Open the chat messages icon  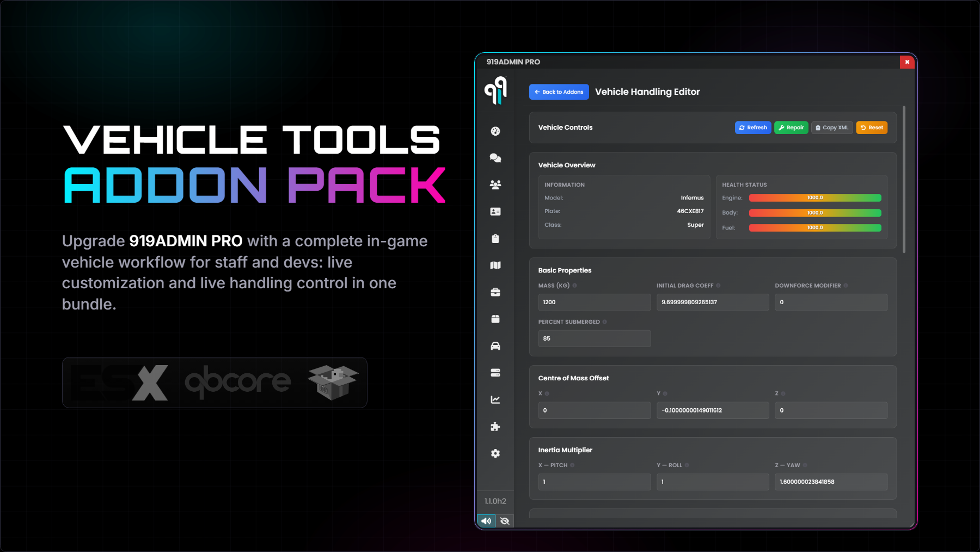pyautogui.click(x=495, y=157)
